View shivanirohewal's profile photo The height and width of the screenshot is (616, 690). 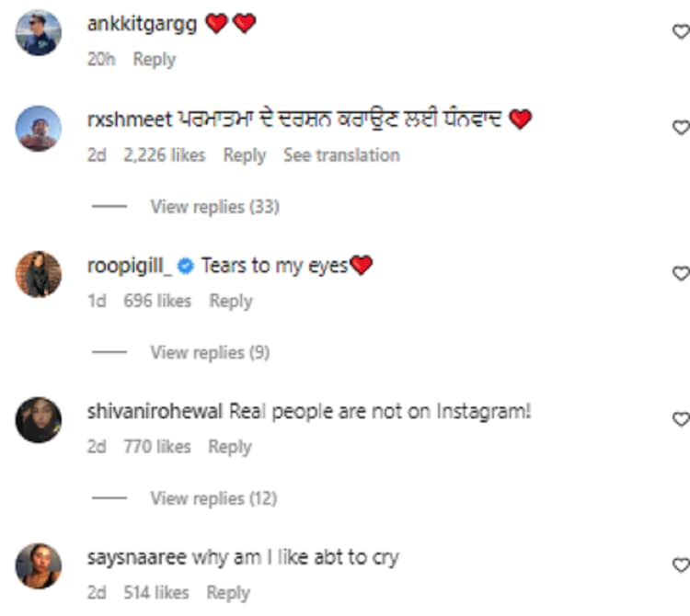click(x=39, y=420)
